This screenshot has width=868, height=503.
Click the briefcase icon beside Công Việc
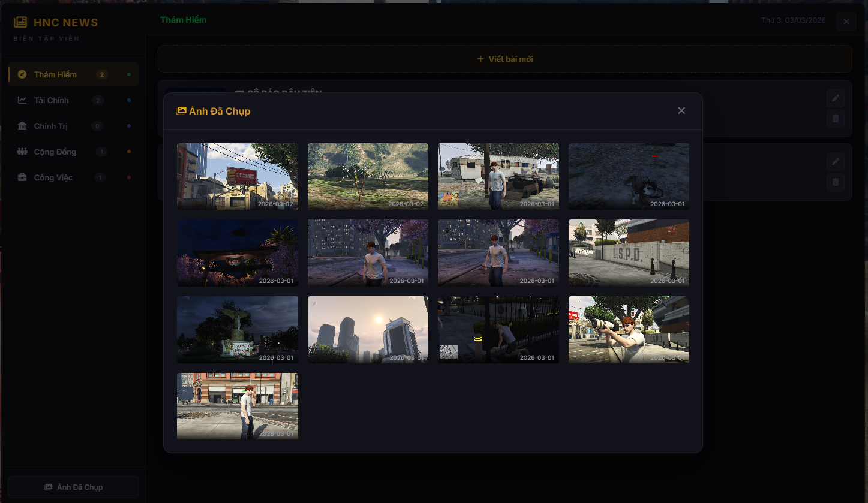(x=22, y=177)
